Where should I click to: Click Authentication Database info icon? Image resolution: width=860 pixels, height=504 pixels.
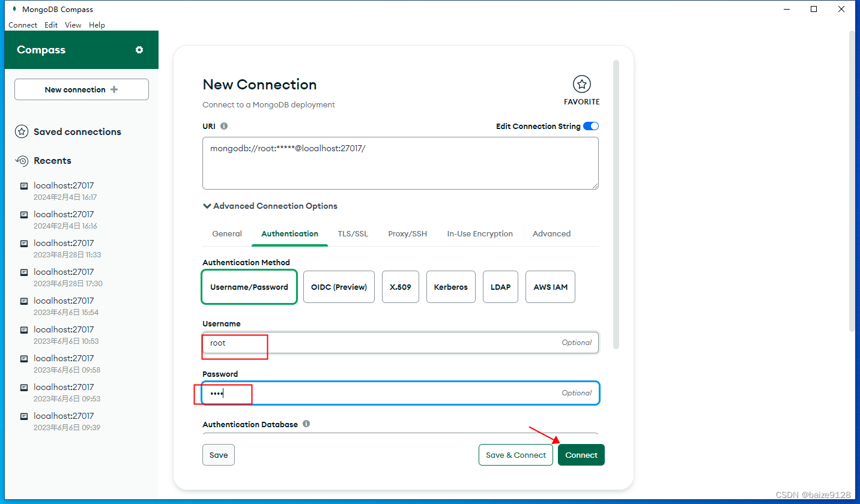pyautogui.click(x=306, y=424)
